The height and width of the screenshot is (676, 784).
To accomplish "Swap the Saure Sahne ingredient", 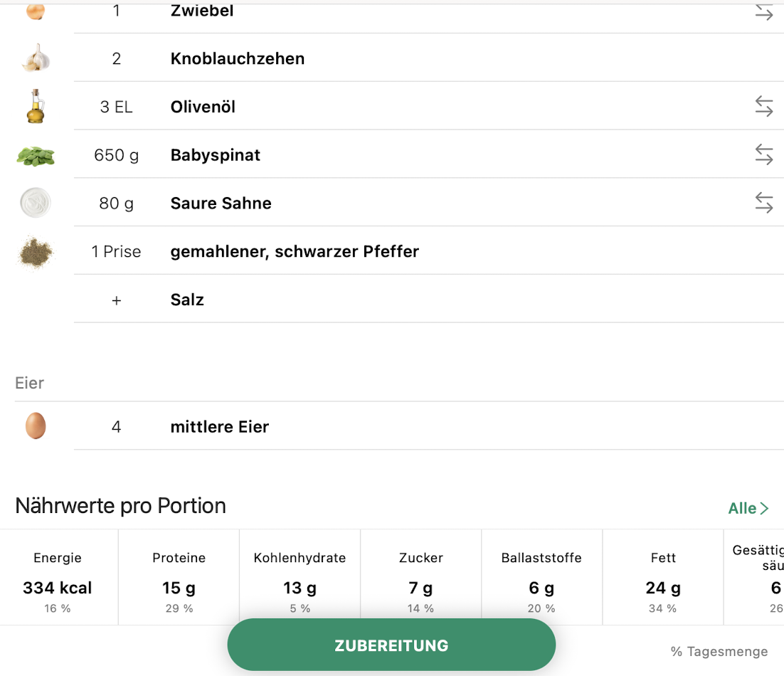I will pos(763,204).
